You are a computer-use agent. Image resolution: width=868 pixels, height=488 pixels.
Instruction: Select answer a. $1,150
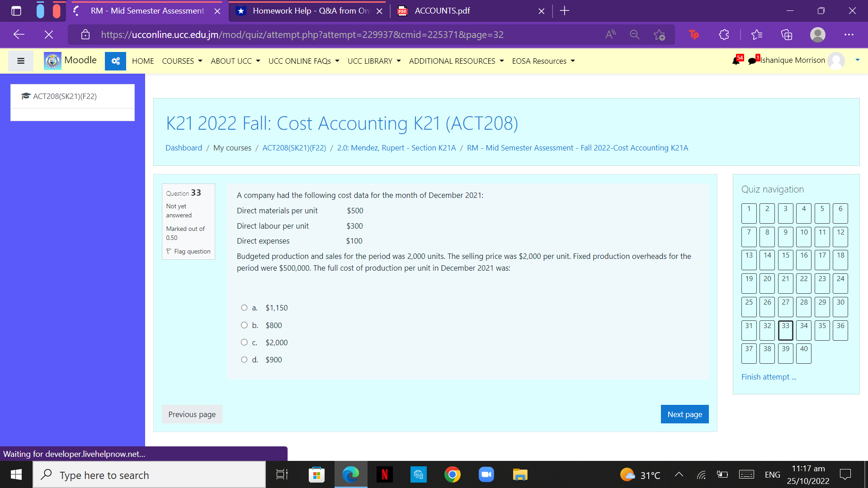pos(244,307)
